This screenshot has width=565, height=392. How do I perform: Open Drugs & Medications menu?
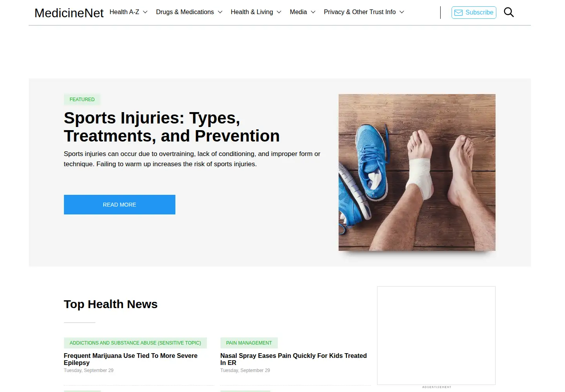point(185,12)
